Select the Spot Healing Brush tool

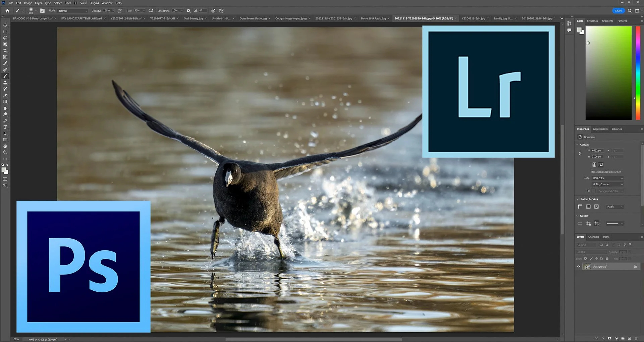(x=5, y=70)
